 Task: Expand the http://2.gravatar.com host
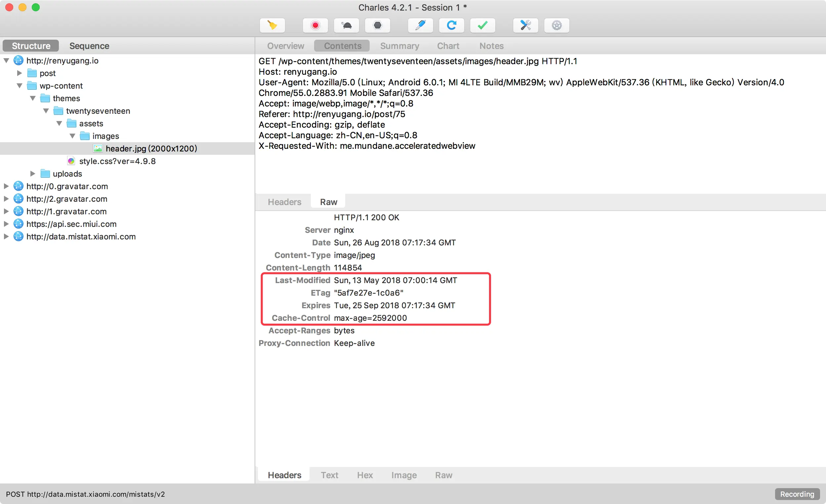tap(6, 199)
